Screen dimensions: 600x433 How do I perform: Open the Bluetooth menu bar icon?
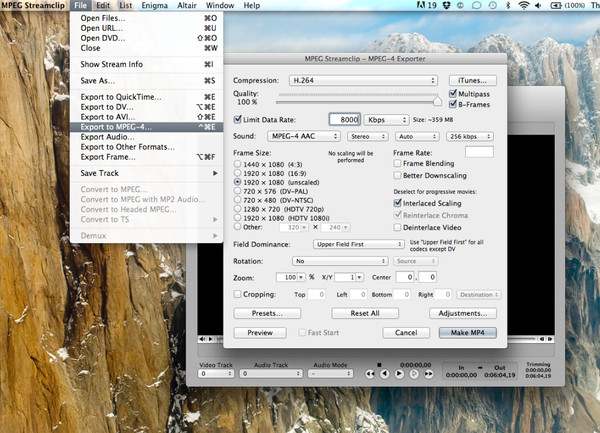(x=508, y=5)
